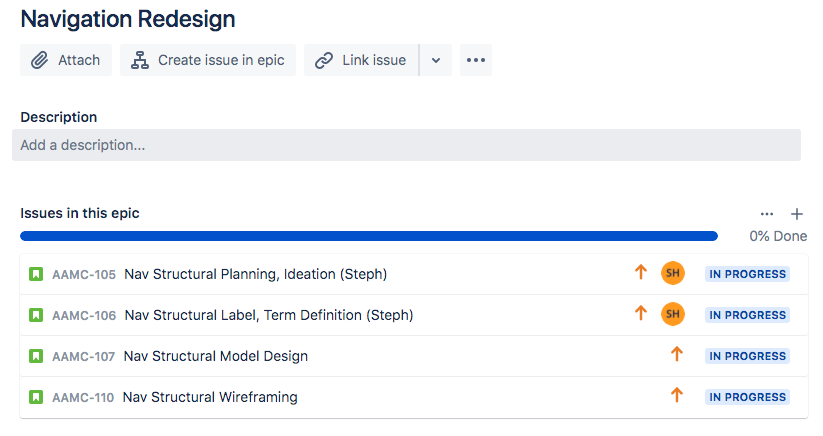Click the SH assignee avatar on AAMC-105

point(673,273)
